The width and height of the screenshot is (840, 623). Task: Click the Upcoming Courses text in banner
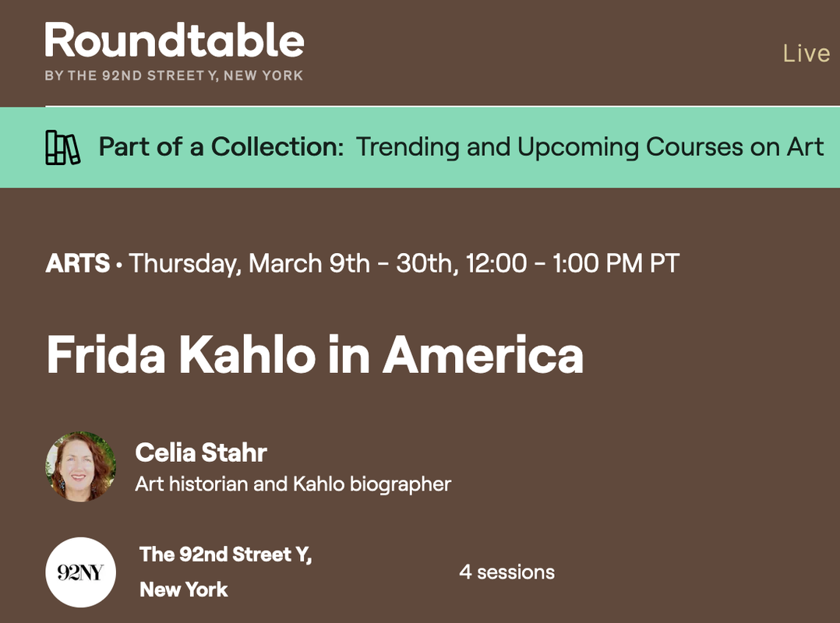click(x=630, y=147)
